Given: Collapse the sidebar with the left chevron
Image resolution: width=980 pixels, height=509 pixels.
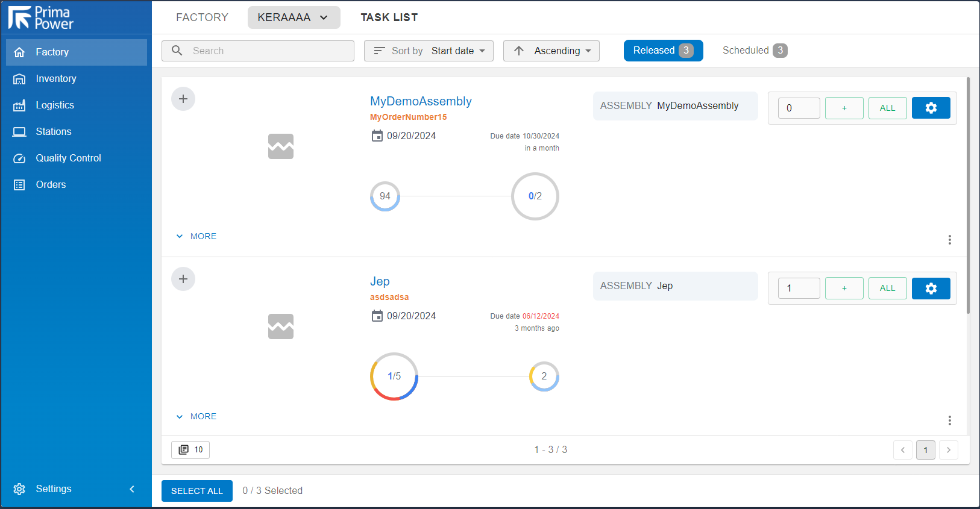Looking at the screenshot, I should coord(132,489).
